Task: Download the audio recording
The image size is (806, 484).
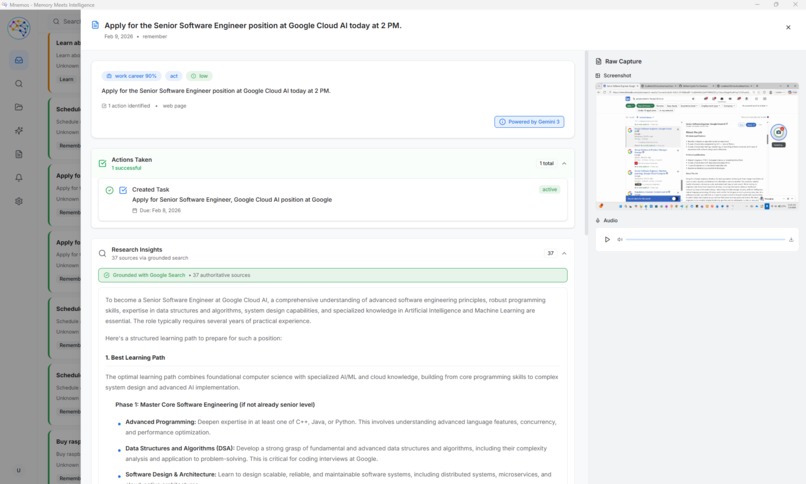Action: [791, 239]
